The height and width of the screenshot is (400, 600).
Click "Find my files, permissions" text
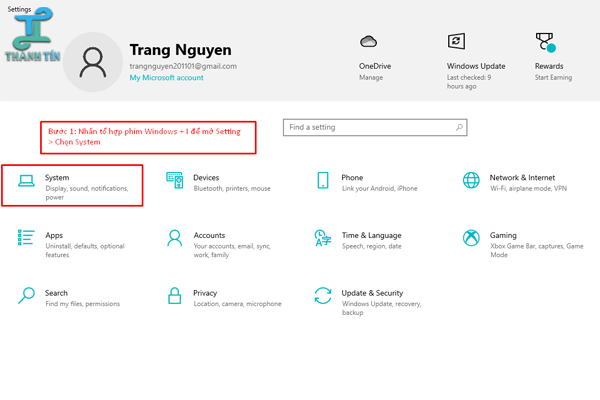82,304
